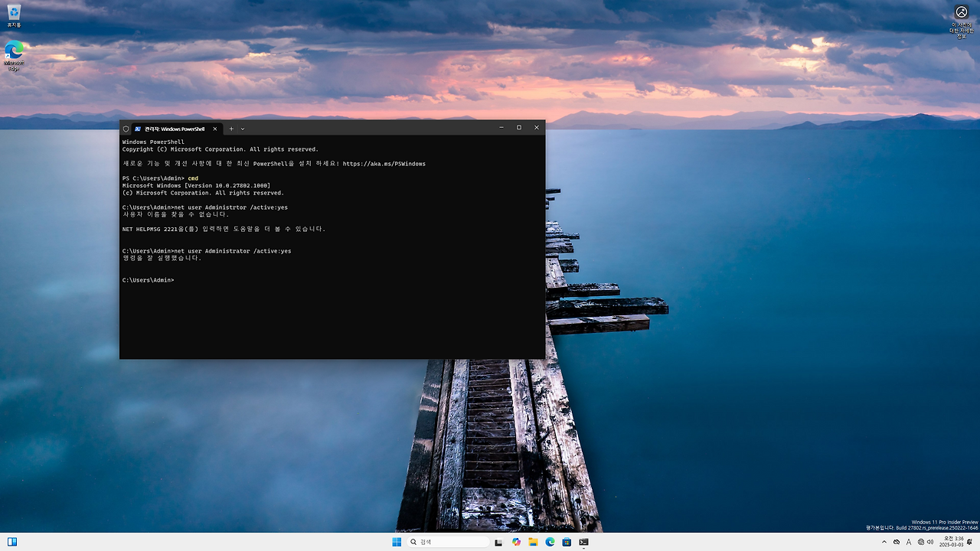Open File Explorer from the taskbar

click(x=533, y=542)
